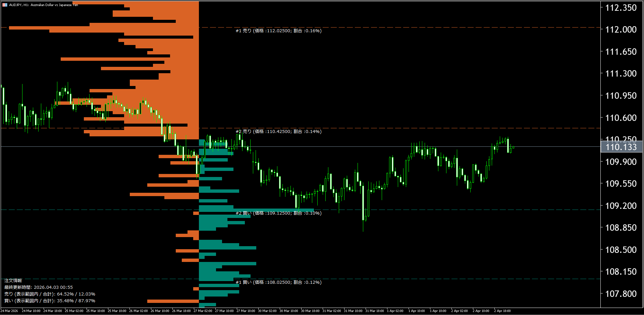Image resolution: width=644 pixels, height=315 pixels.
Task: Click the 112.350 price scale label
Action: click(x=621, y=8)
